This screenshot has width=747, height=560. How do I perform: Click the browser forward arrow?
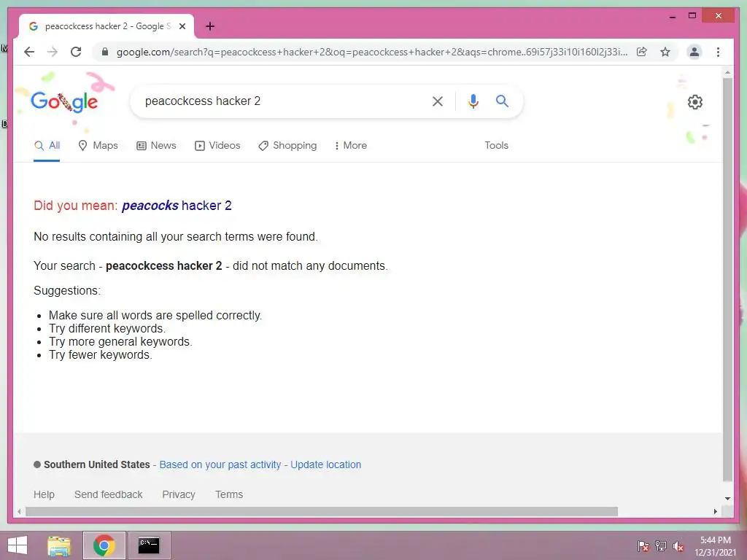point(53,52)
